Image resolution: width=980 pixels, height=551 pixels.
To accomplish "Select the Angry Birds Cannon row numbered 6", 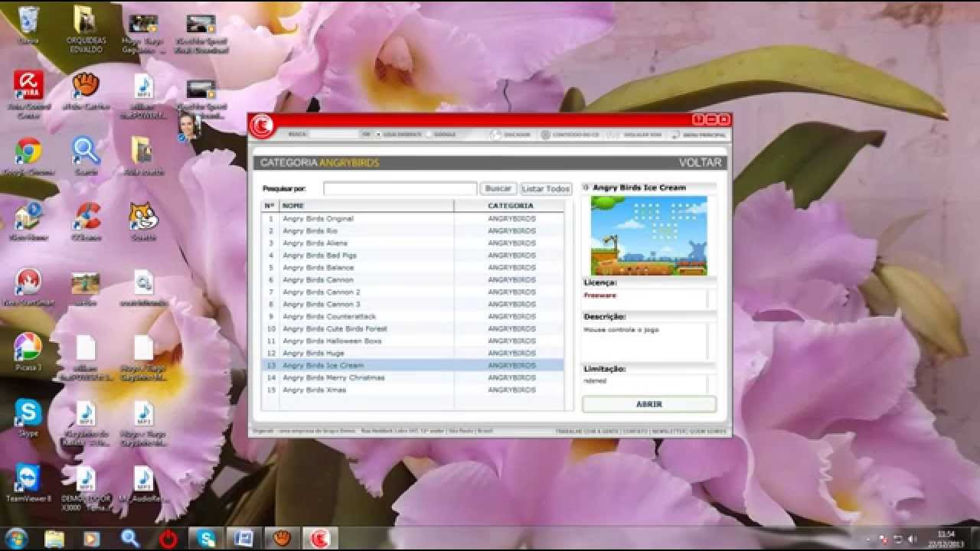I will 413,280.
